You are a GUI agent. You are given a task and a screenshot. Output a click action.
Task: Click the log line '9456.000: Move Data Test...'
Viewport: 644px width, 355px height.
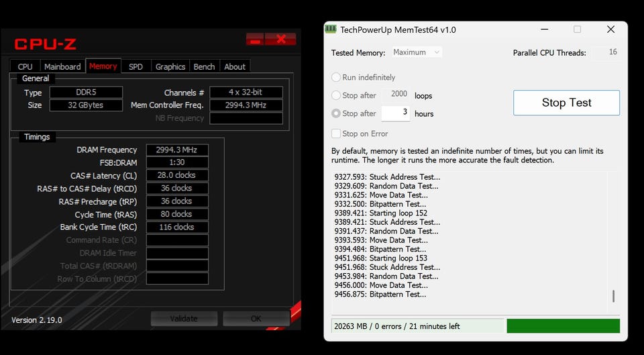(x=381, y=285)
